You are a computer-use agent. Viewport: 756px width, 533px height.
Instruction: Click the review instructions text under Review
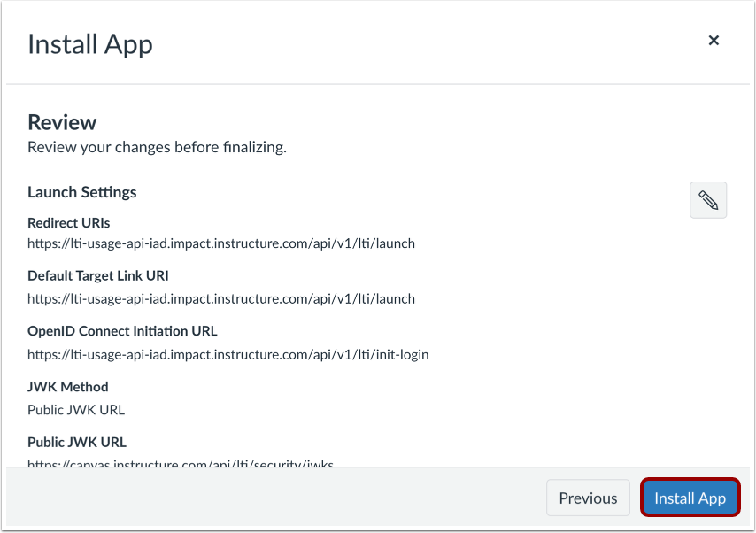click(x=157, y=147)
